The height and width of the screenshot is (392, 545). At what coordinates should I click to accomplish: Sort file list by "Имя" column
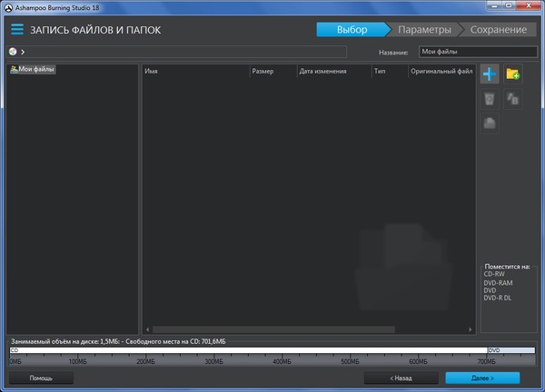click(x=195, y=70)
